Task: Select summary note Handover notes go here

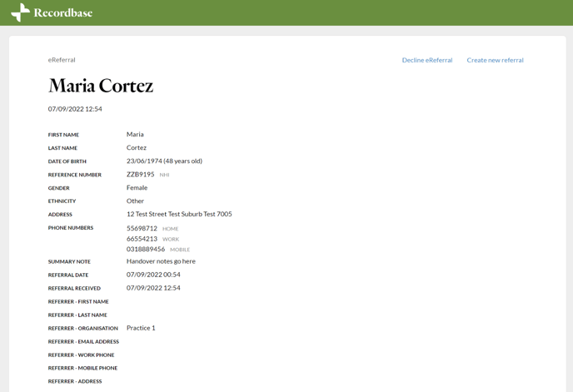Action: (161, 261)
